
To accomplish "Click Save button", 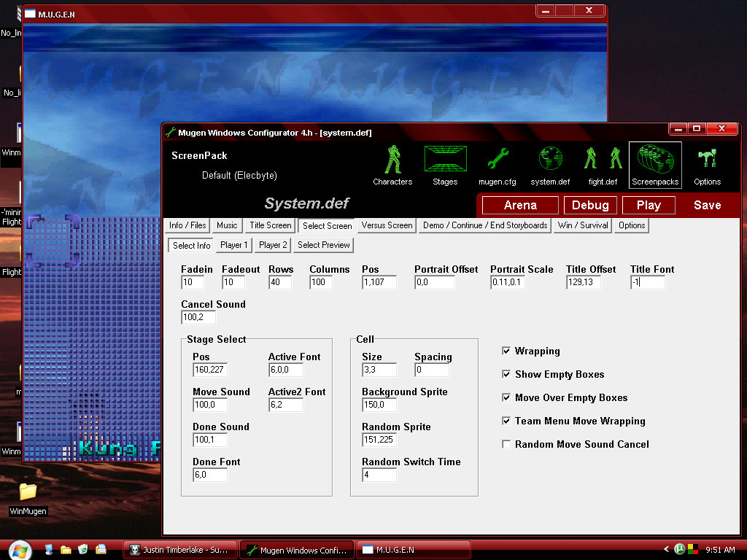I will coord(708,205).
